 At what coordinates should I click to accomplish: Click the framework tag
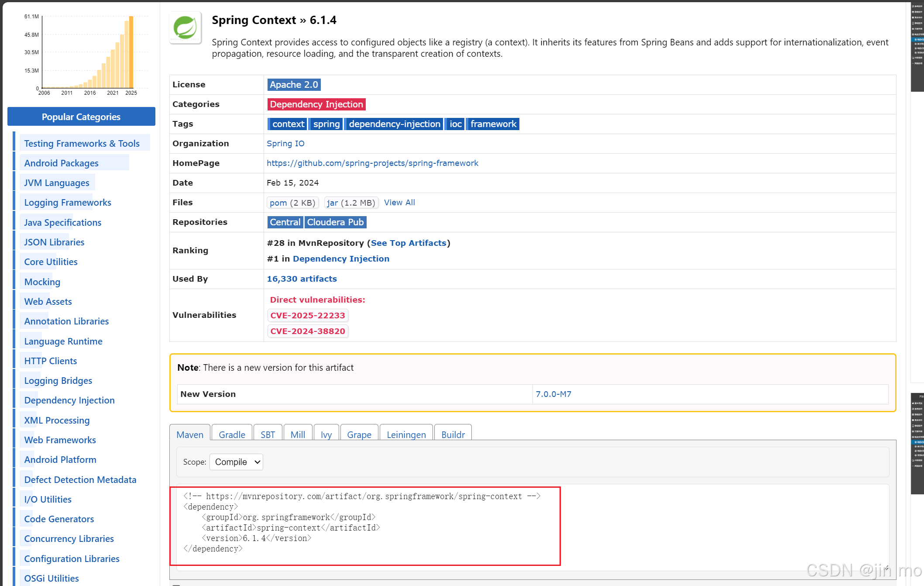(x=493, y=124)
